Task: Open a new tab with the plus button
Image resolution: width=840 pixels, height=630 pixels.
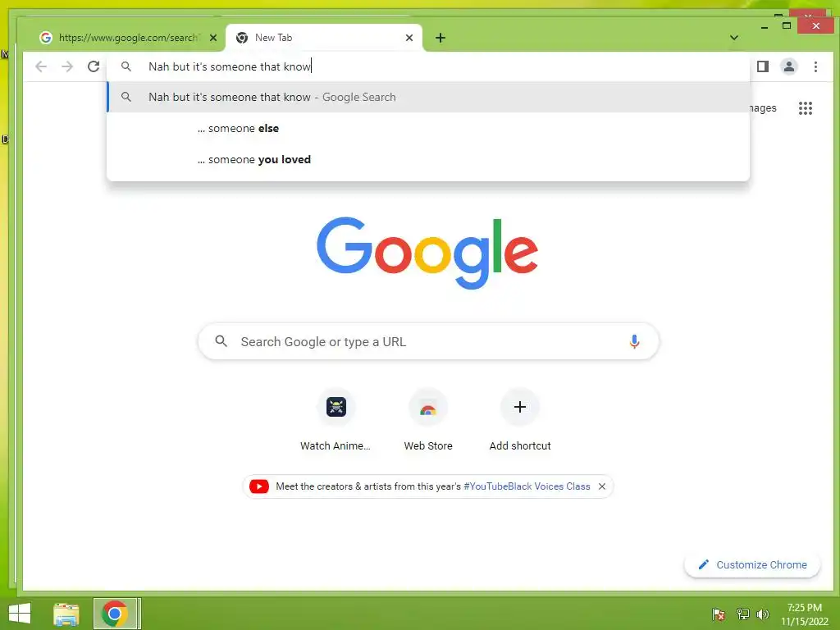Action: pyautogui.click(x=441, y=38)
